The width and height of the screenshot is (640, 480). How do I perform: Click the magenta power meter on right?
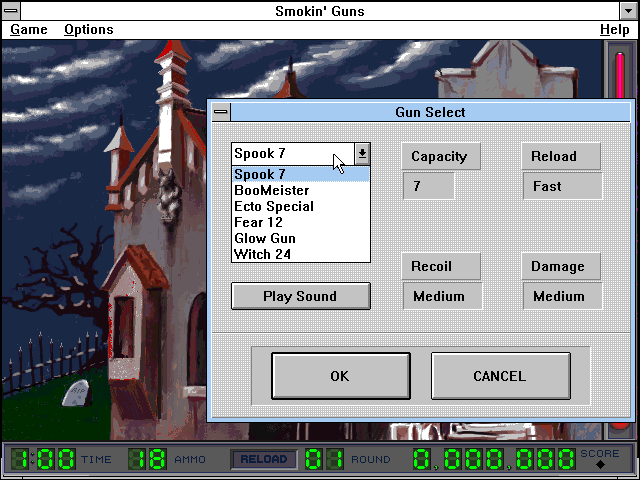(x=620, y=76)
